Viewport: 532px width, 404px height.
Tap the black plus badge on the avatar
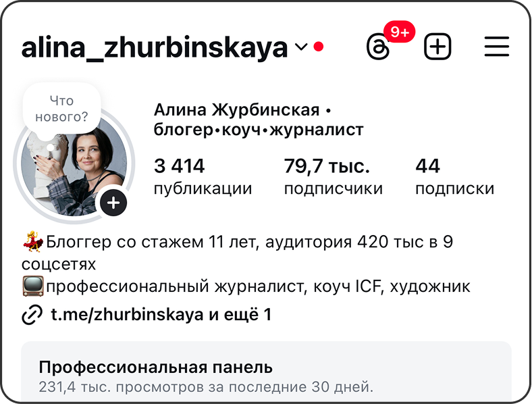point(113,203)
